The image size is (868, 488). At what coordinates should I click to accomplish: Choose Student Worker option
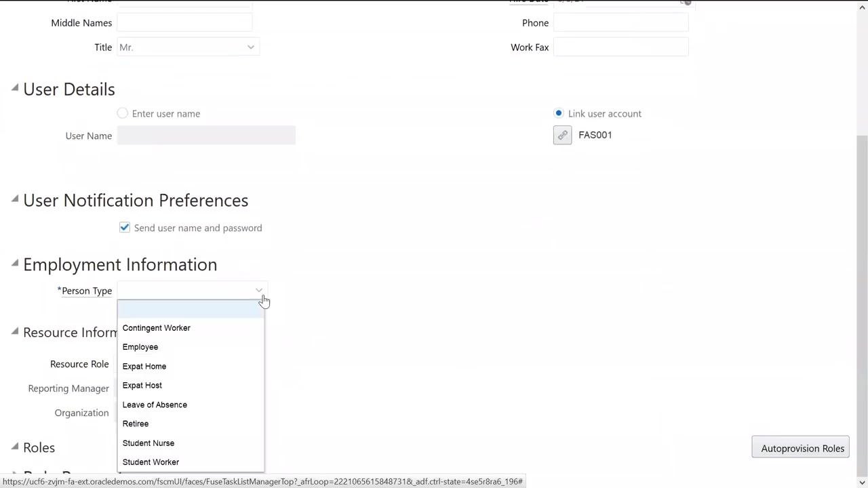tap(191, 462)
